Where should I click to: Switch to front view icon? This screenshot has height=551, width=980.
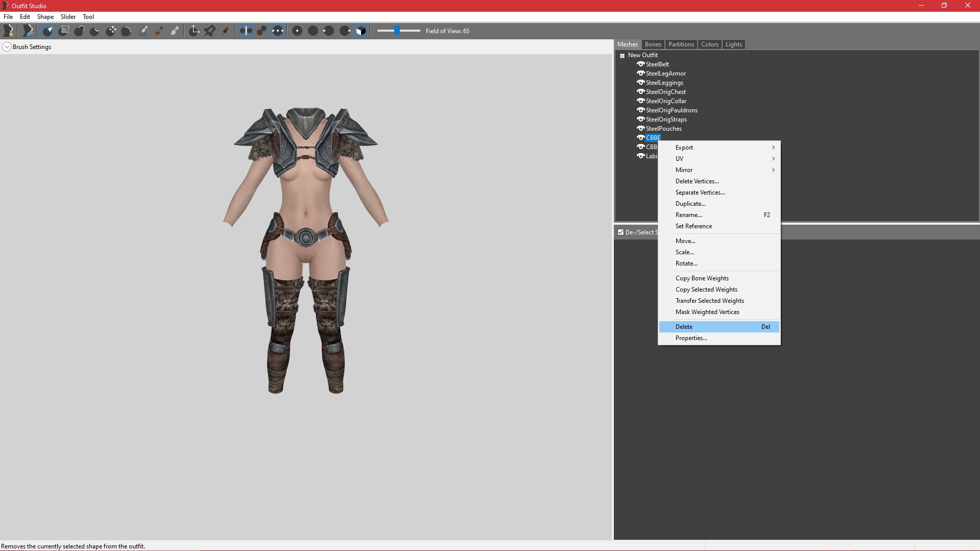[297, 31]
